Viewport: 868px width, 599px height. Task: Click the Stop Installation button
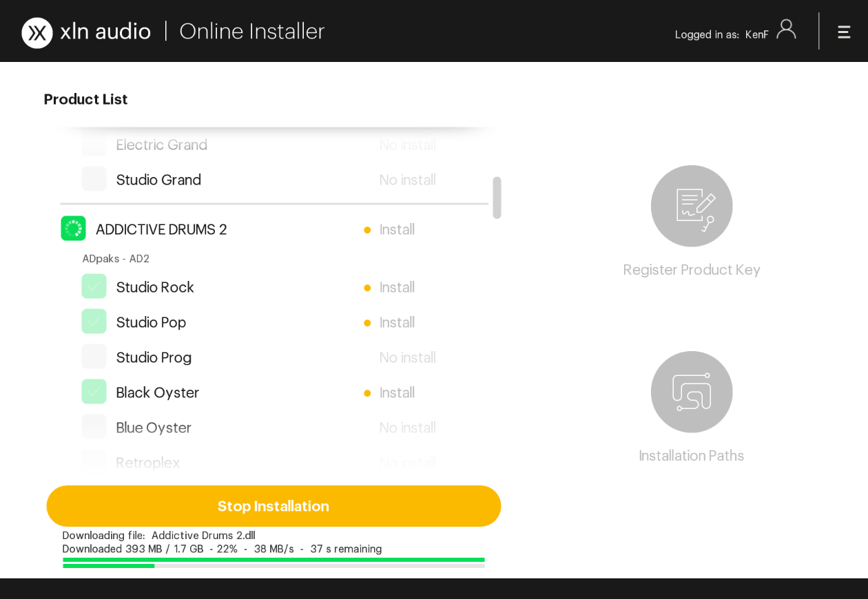pos(273,506)
